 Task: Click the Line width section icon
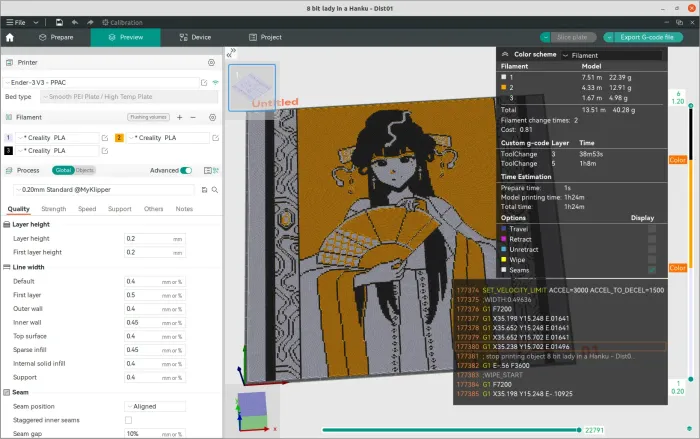[7, 267]
